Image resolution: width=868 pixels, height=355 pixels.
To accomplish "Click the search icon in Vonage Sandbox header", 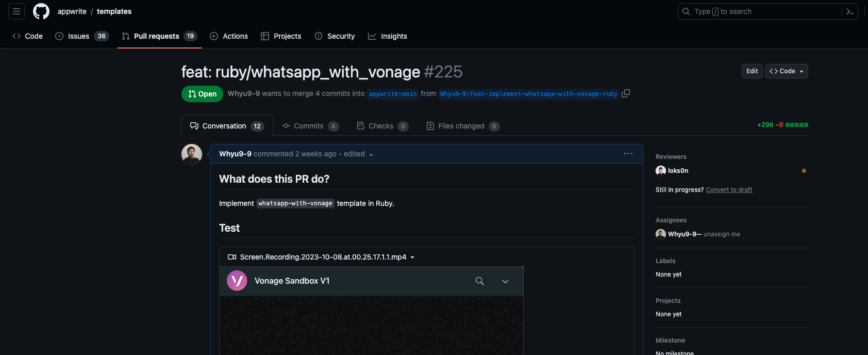I will 480,281.
